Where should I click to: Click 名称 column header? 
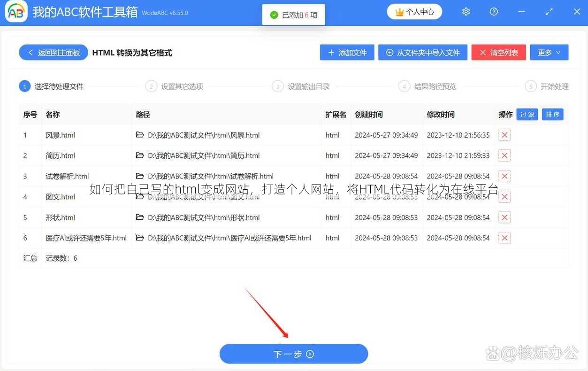(53, 115)
